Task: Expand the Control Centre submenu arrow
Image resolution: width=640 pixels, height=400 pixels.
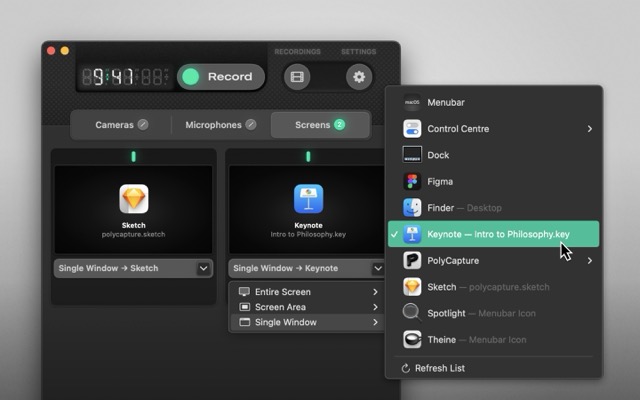Action: point(589,129)
